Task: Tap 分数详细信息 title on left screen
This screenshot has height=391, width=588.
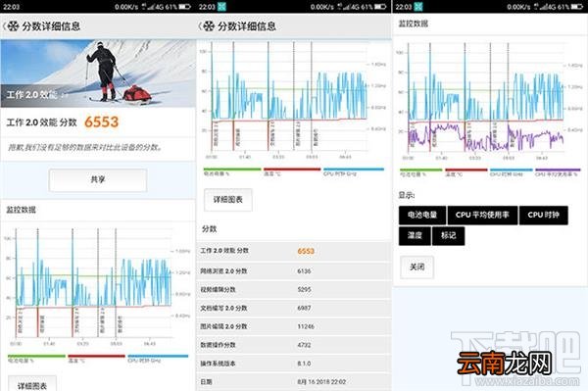Action: 51,26
